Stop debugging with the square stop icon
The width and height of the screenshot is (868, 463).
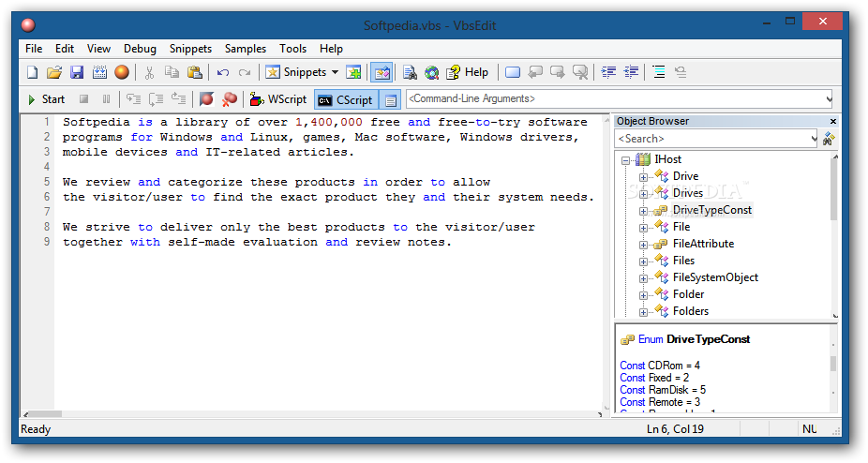click(x=83, y=99)
